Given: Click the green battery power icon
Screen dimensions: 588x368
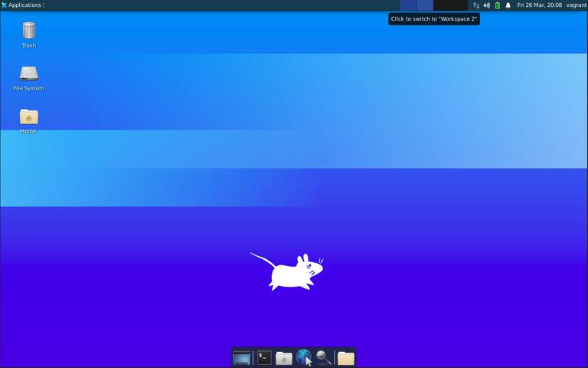Looking at the screenshot, I should 497,5.
